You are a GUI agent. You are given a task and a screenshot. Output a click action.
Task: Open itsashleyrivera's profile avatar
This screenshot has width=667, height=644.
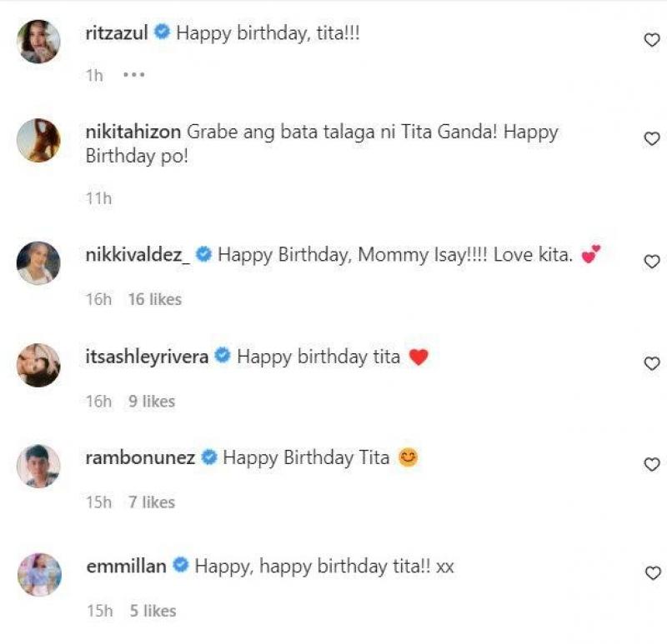pos(38,365)
